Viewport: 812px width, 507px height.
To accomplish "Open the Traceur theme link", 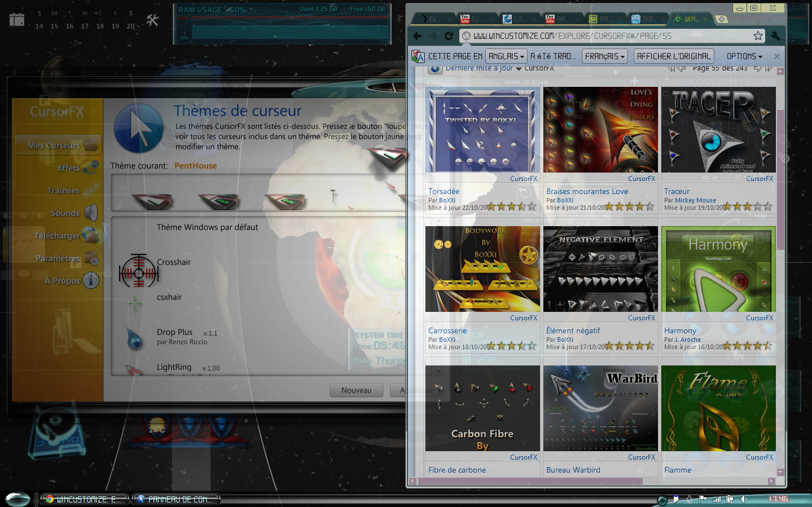I will pyautogui.click(x=677, y=192).
